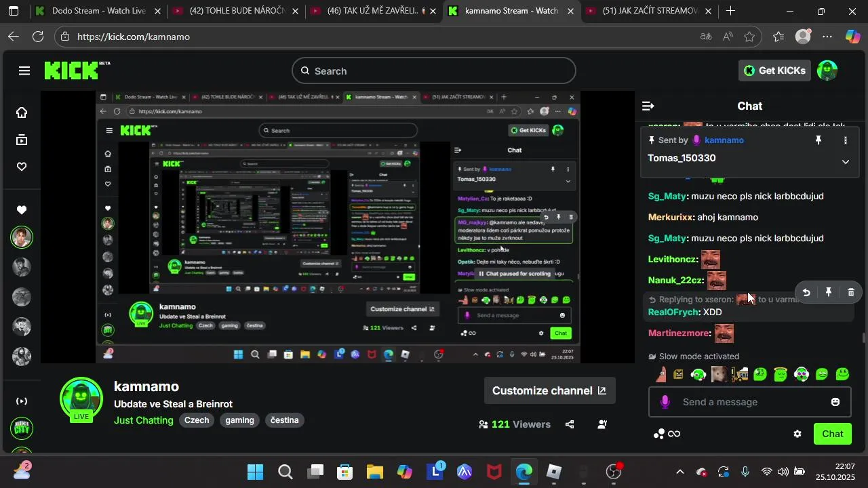
Task: Open kamnamo channel avatar
Action: click(81, 398)
